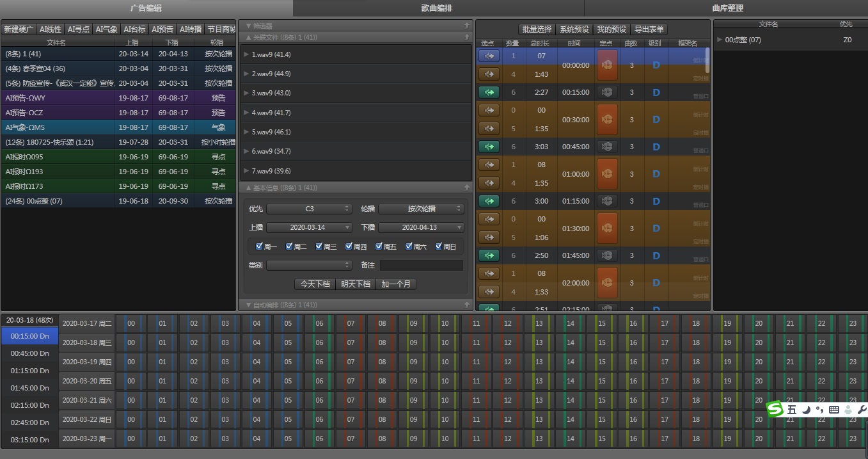Click the wrench icon on the input bar

click(862, 410)
